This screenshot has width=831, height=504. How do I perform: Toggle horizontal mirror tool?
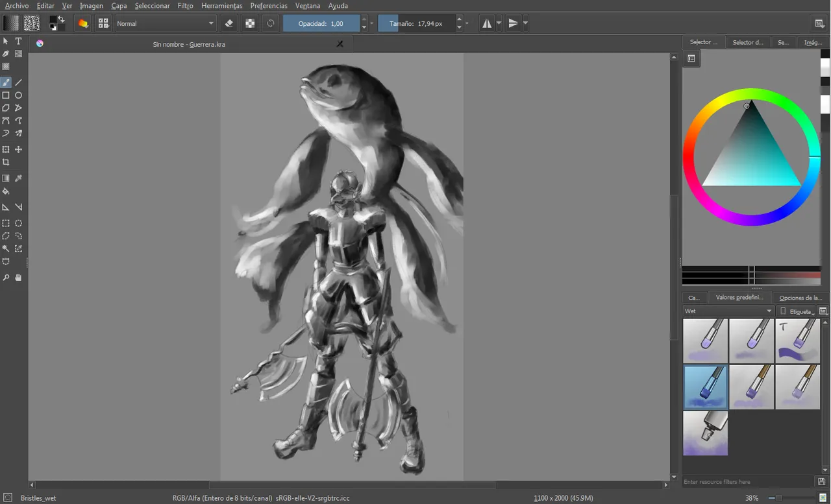[487, 23]
